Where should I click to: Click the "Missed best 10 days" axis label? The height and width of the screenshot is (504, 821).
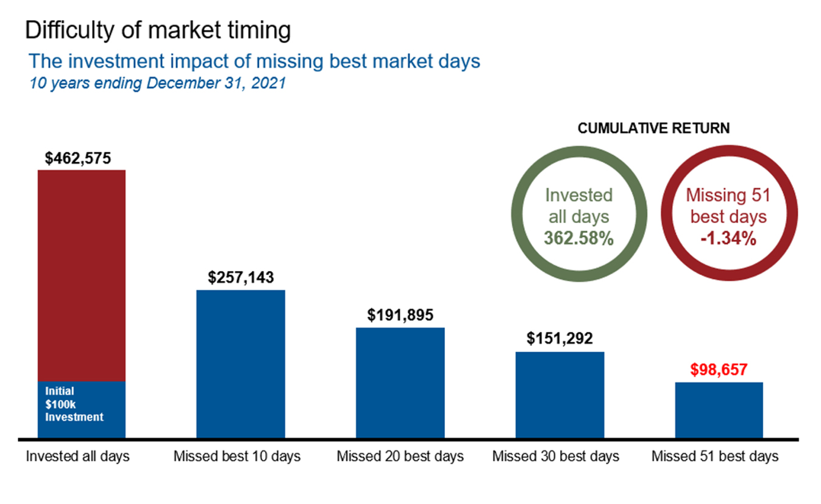click(x=237, y=456)
